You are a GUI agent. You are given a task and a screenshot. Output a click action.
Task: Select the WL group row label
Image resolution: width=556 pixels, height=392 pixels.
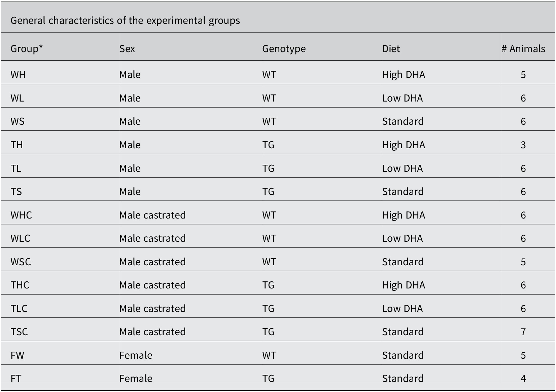tap(17, 98)
